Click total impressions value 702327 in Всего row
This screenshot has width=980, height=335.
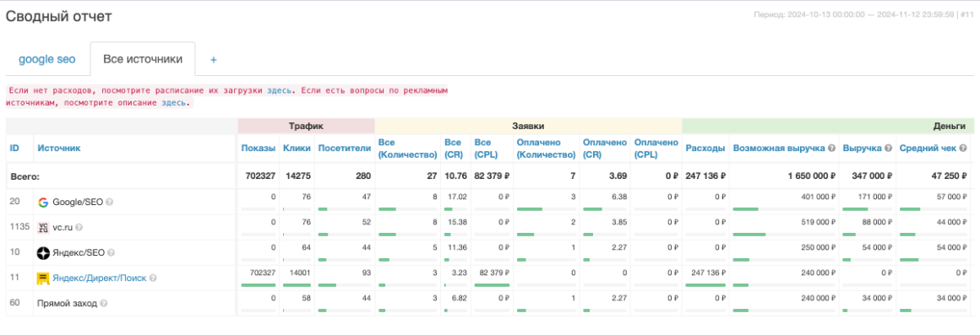pyautogui.click(x=260, y=176)
